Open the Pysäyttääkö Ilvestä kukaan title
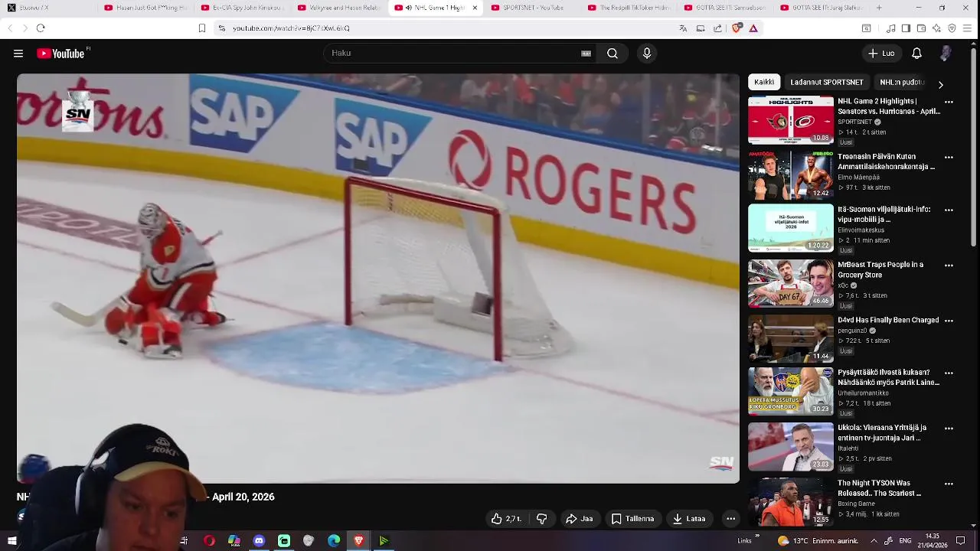The height and width of the screenshot is (551, 980). pos(888,377)
